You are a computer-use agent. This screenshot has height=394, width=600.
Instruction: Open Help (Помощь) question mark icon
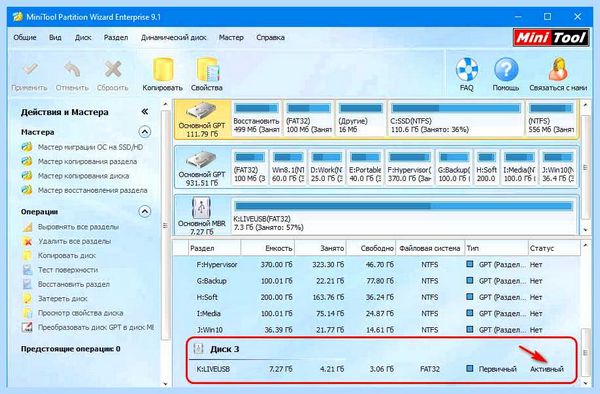[506, 70]
